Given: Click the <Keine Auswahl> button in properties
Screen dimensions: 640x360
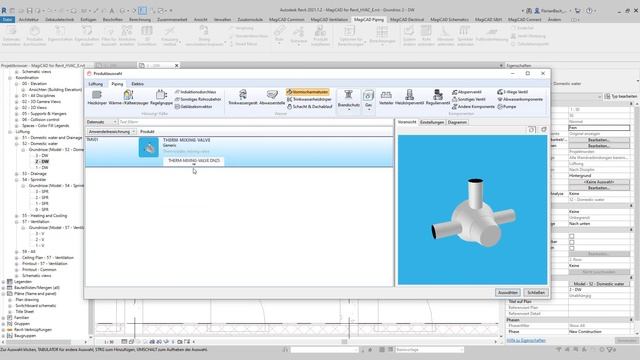Looking at the screenshot, I should (x=599, y=182).
